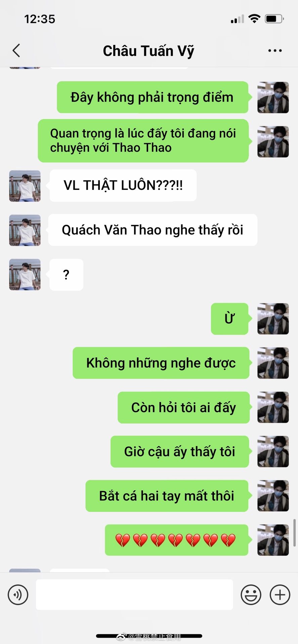Open the plus attachments menu
Image resolution: width=298 pixels, height=644 pixels.
point(280,595)
